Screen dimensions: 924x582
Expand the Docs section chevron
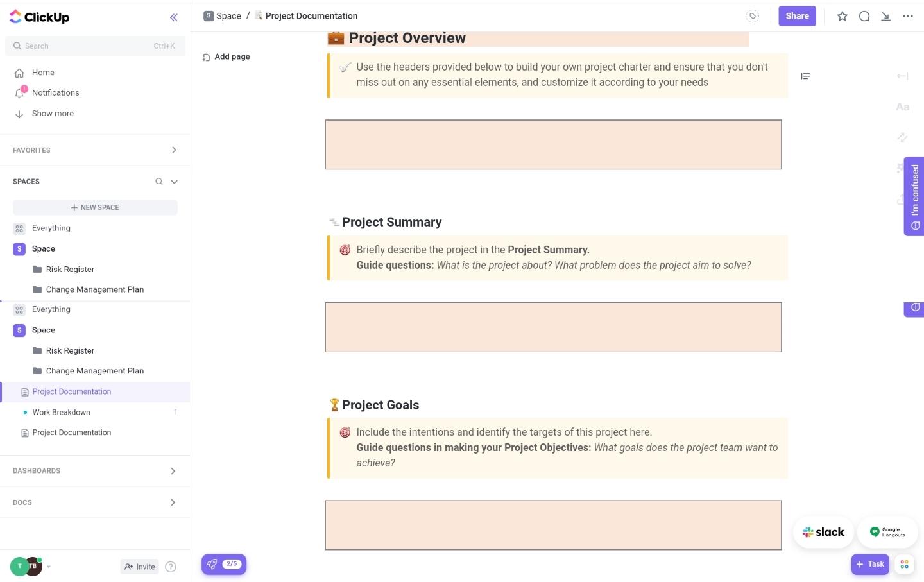coord(173,502)
